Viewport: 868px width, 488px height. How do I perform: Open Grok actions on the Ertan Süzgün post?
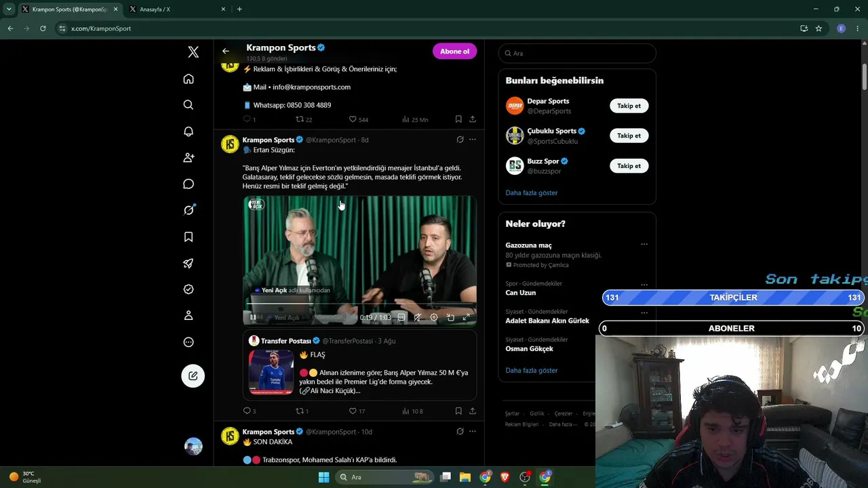tap(460, 140)
